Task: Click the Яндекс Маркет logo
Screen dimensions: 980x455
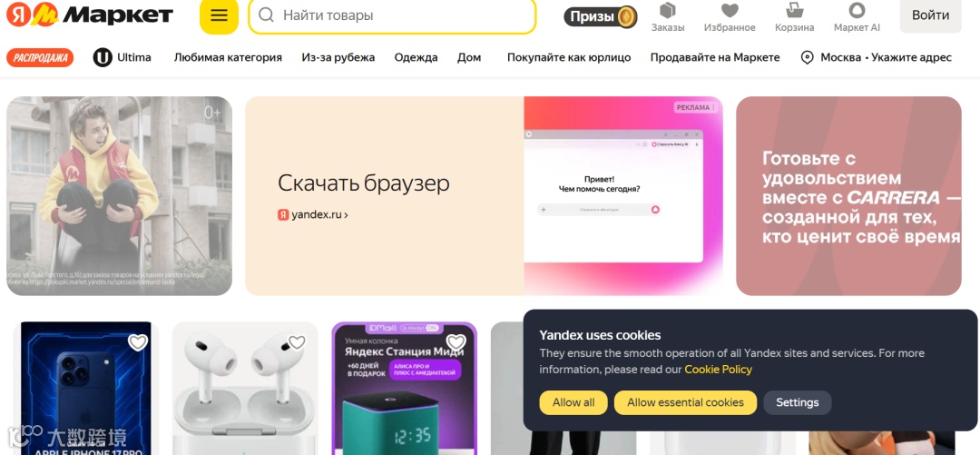Action: (x=89, y=15)
